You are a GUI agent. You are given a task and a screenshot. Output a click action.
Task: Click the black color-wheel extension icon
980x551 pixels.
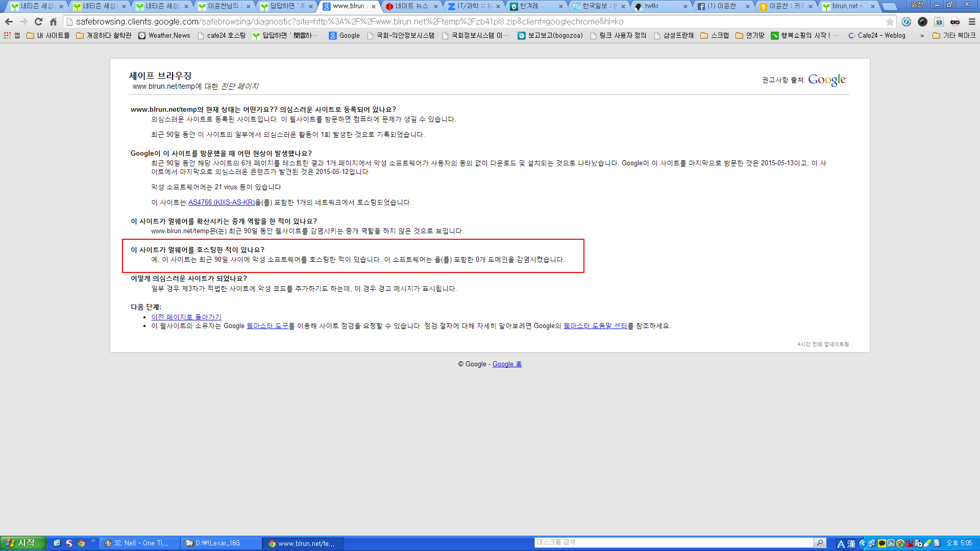922,21
